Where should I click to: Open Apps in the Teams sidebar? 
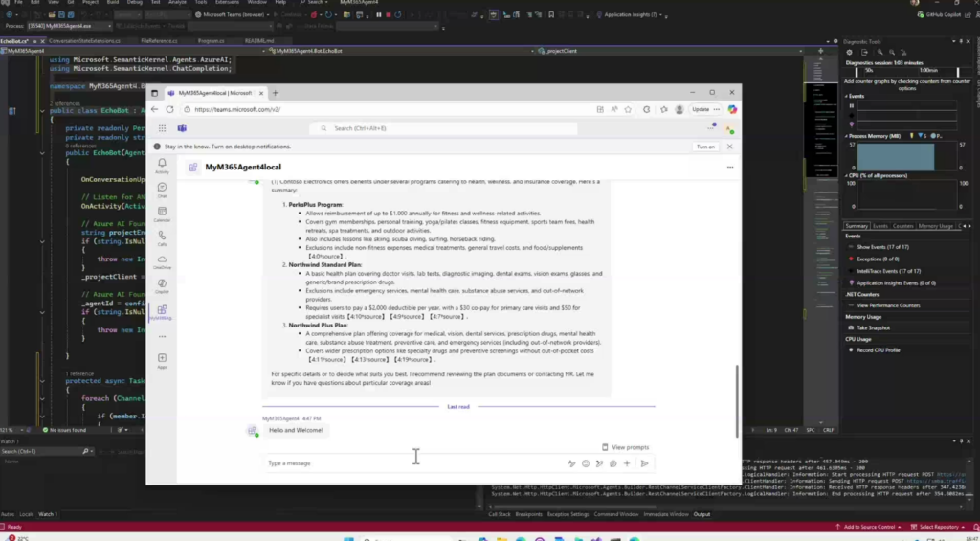tap(162, 360)
